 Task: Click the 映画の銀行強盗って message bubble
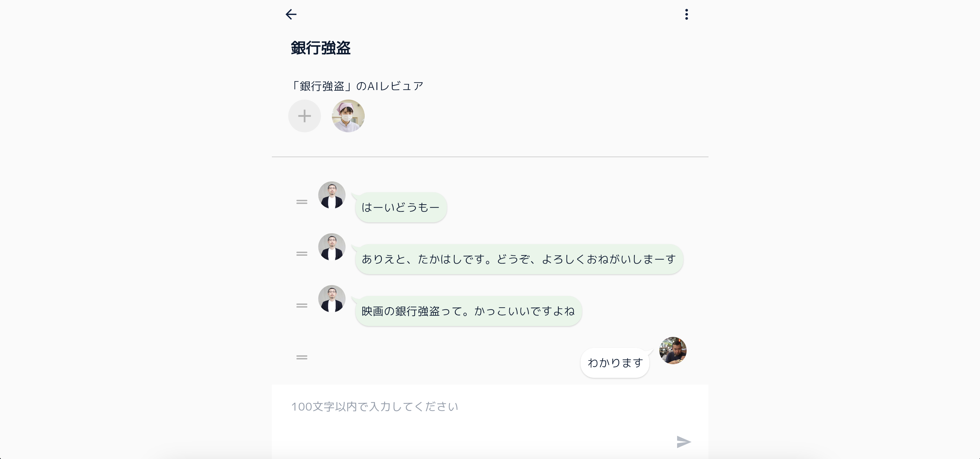coord(468,311)
